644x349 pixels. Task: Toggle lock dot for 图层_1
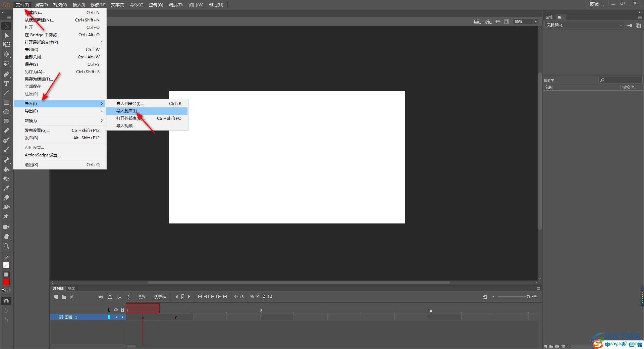[122, 317]
